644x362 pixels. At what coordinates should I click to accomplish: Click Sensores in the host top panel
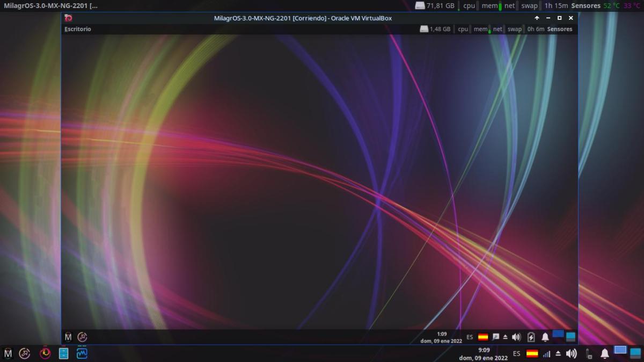click(x=586, y=6)
